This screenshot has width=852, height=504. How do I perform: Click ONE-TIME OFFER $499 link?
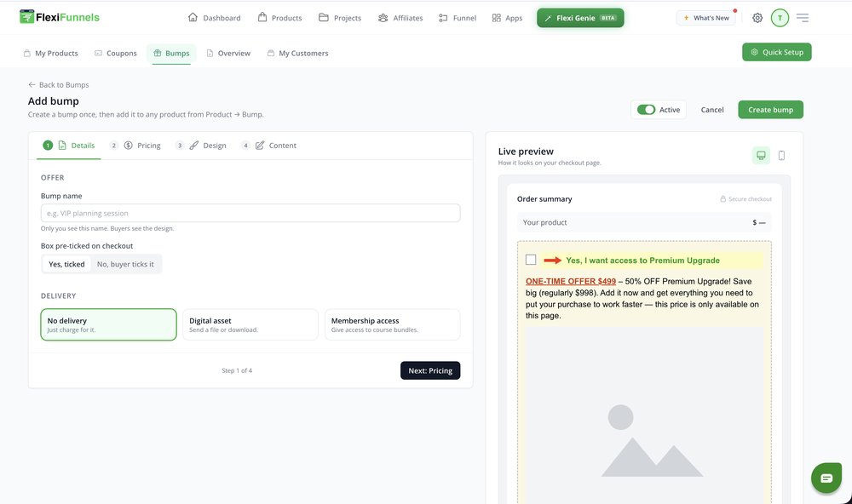tap(571, 281)
